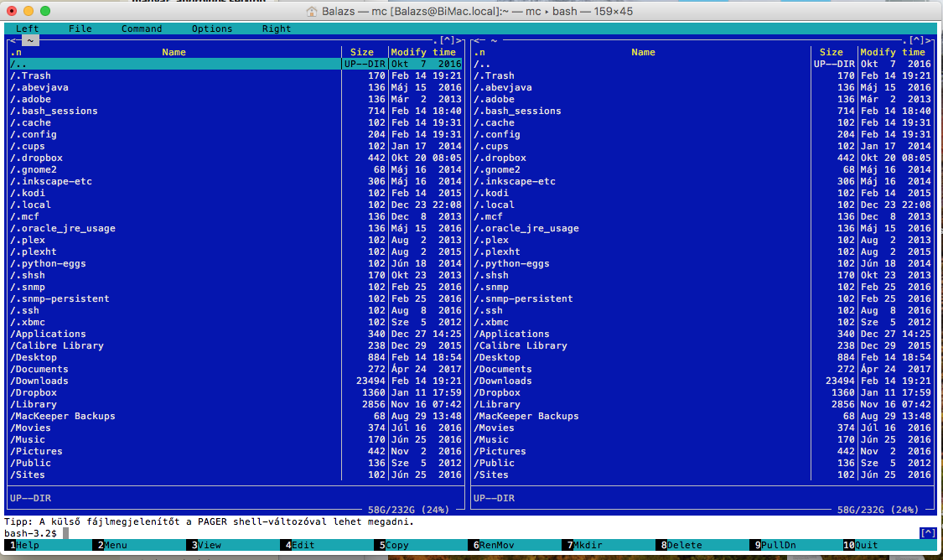
Task: Open the Command menu
Action: pos(142,29)
